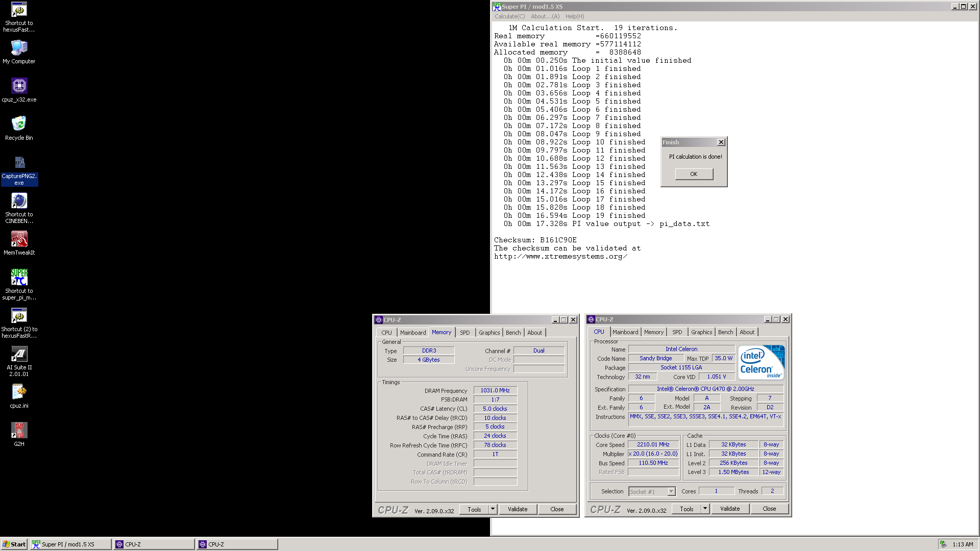The width and height of the screenshot is (980, 551).
Task: Launch the MemTweakIt desktop icon
Action: coord(19,243)
